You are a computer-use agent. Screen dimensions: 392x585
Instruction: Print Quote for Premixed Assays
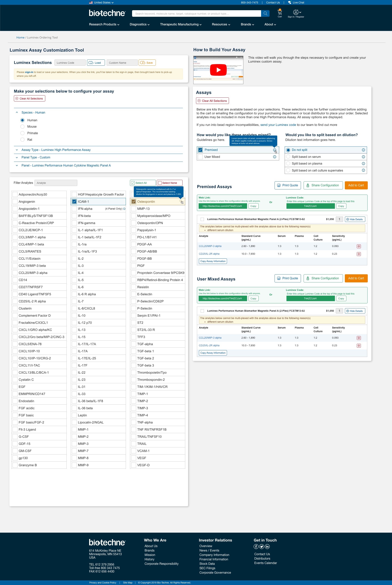tap(287, 185)
